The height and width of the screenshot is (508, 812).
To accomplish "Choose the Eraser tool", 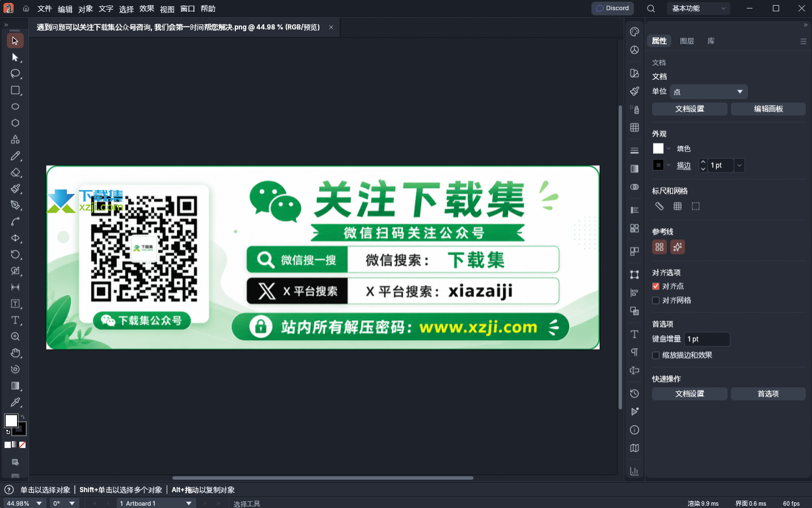I will pos(15,172).
